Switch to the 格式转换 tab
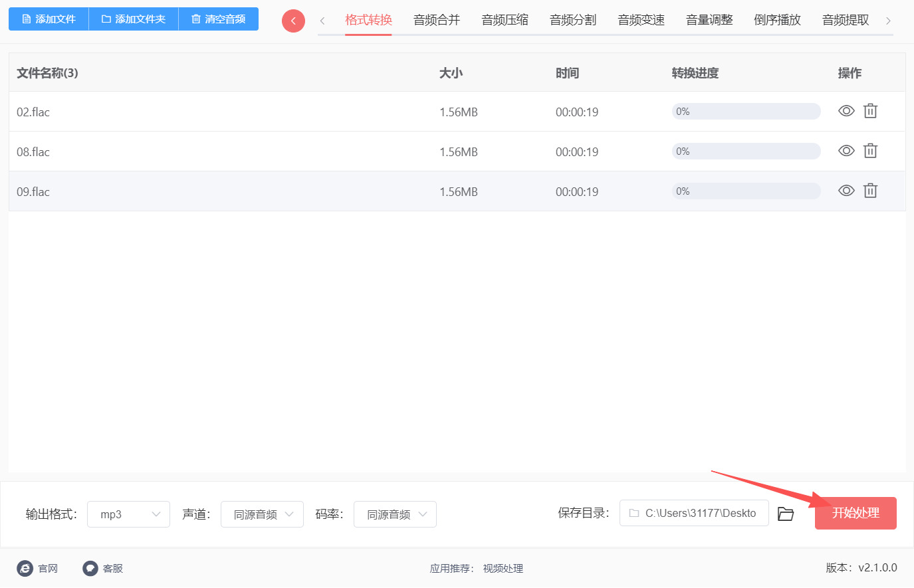This screenshot has height=588, width=914. [368, 20]
